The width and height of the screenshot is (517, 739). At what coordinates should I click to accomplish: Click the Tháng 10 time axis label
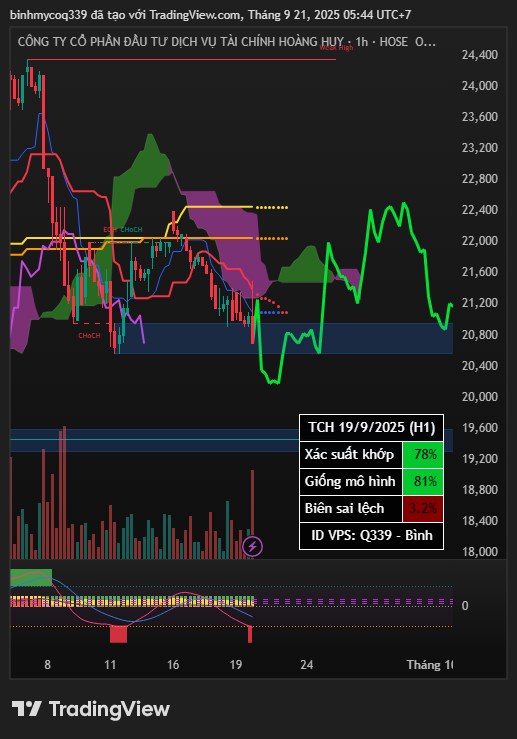[429, 665]
